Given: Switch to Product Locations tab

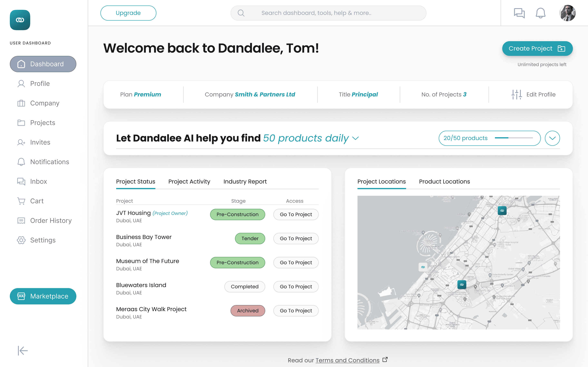Looking at the screenshot, I should (x=444, y=181).
